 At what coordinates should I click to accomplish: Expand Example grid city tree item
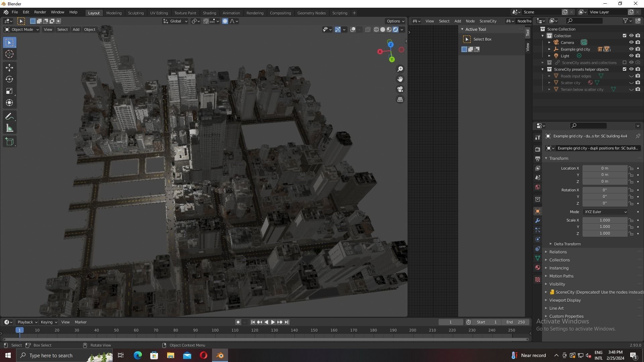click(549, 49)
